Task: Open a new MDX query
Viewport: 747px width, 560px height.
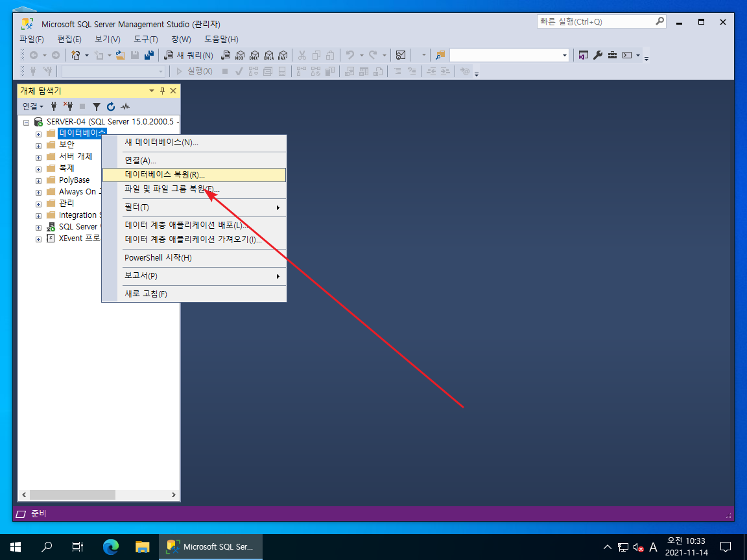Action: [x=240, y=55]
